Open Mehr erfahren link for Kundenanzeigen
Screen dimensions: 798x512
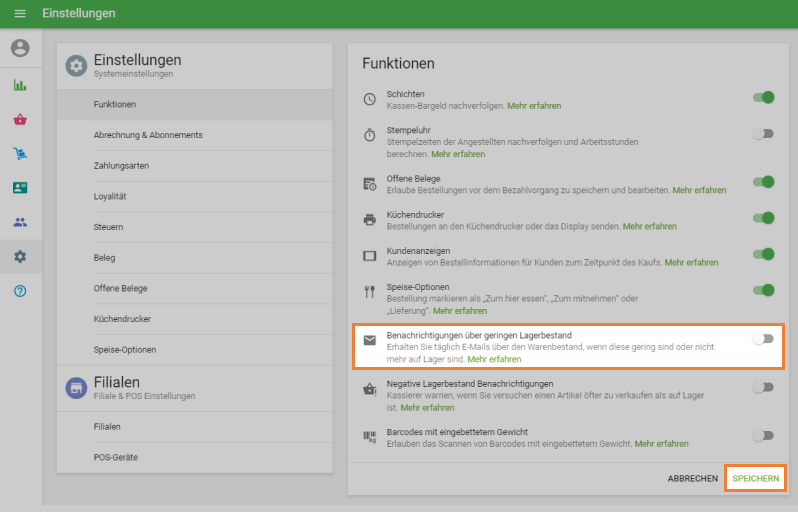click(x=691, y=262)
